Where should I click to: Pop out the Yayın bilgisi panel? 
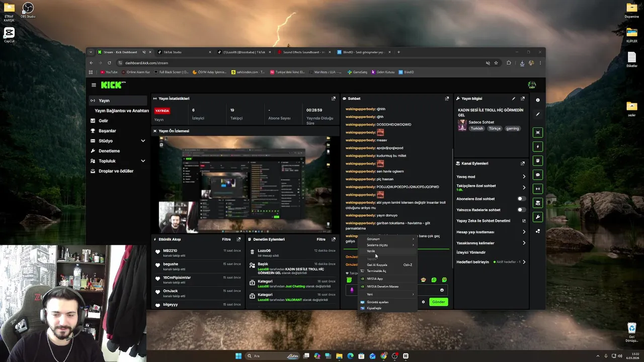[523, 99]
